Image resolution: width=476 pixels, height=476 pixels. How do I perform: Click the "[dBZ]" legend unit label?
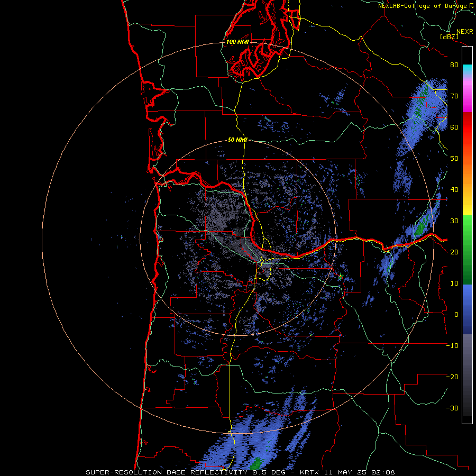tap(449, 36)
